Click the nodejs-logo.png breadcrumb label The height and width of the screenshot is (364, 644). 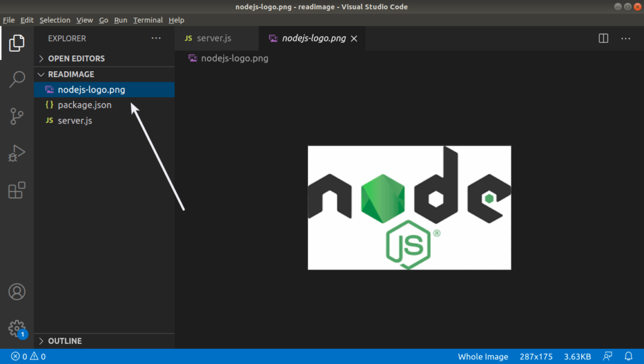(x=234, y=58)
